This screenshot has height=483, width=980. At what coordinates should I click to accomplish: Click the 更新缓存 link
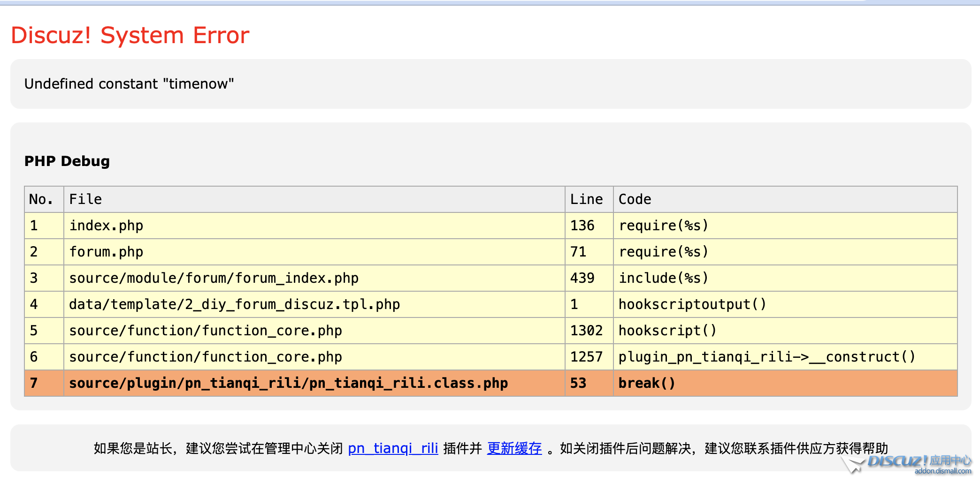[514, 448]
